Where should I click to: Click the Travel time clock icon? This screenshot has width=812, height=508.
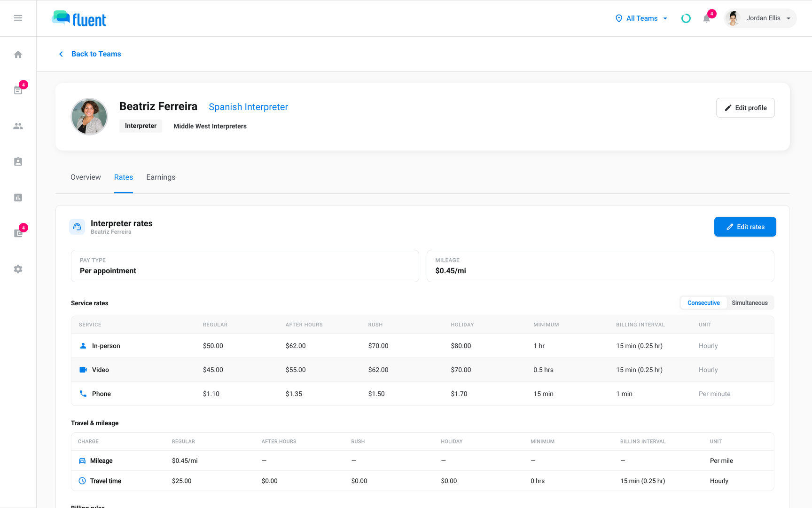click(x=82, y=481)
